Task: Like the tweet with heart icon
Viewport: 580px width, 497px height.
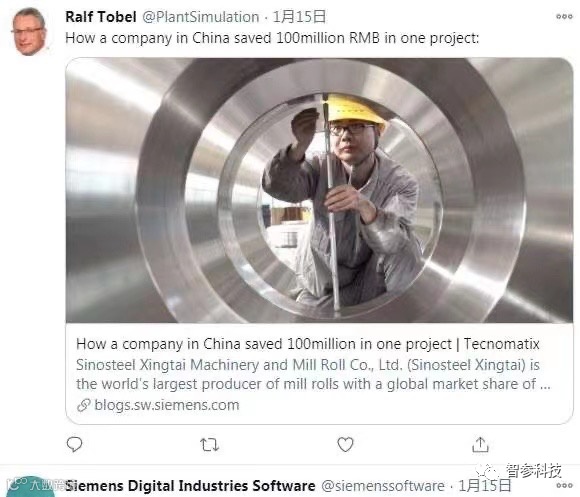Action: coord(345,444)
